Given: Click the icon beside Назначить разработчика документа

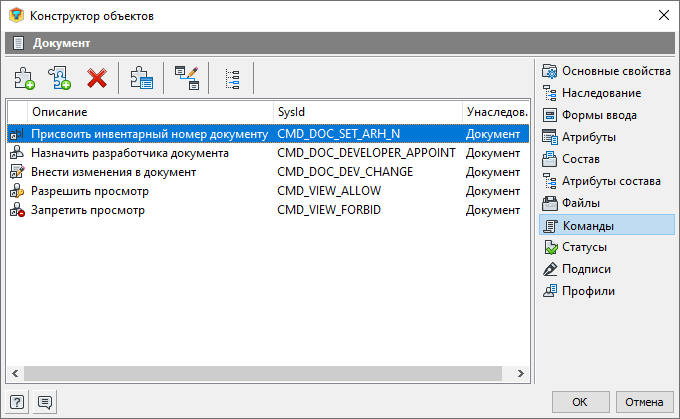Looking at the screenshot, I should pyautogui.click(x=17, y=153).
